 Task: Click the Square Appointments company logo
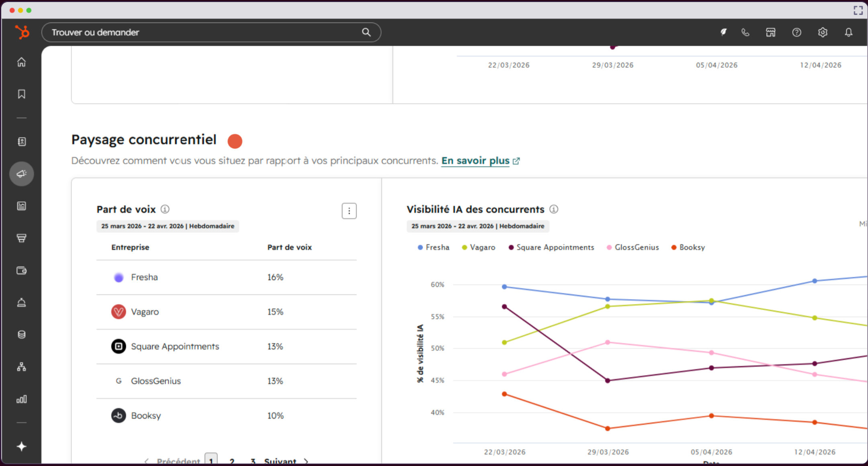click(119, 346)
